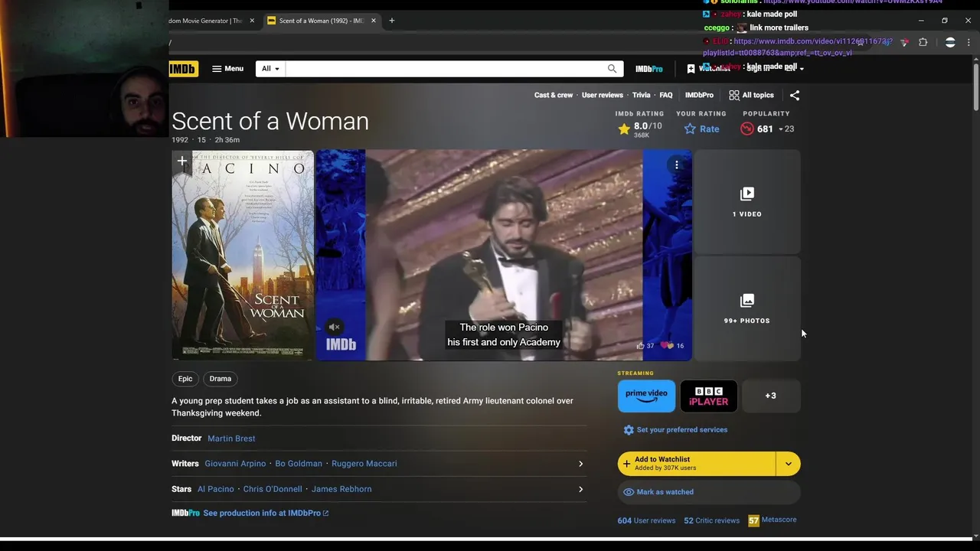Open 604 User reviews
Screen dimensions: 980x551
tap(646, 520)
